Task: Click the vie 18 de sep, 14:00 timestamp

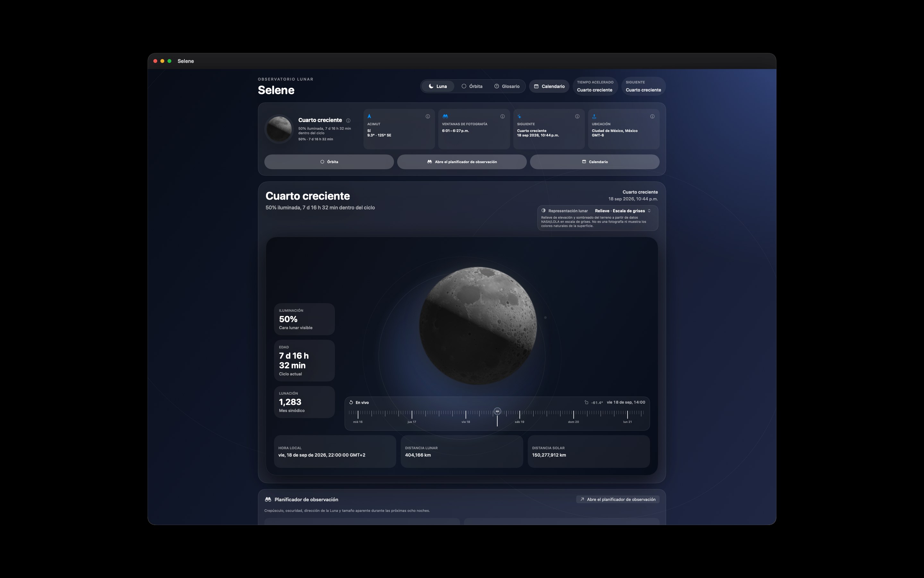Action: click(x=626, y=402)
